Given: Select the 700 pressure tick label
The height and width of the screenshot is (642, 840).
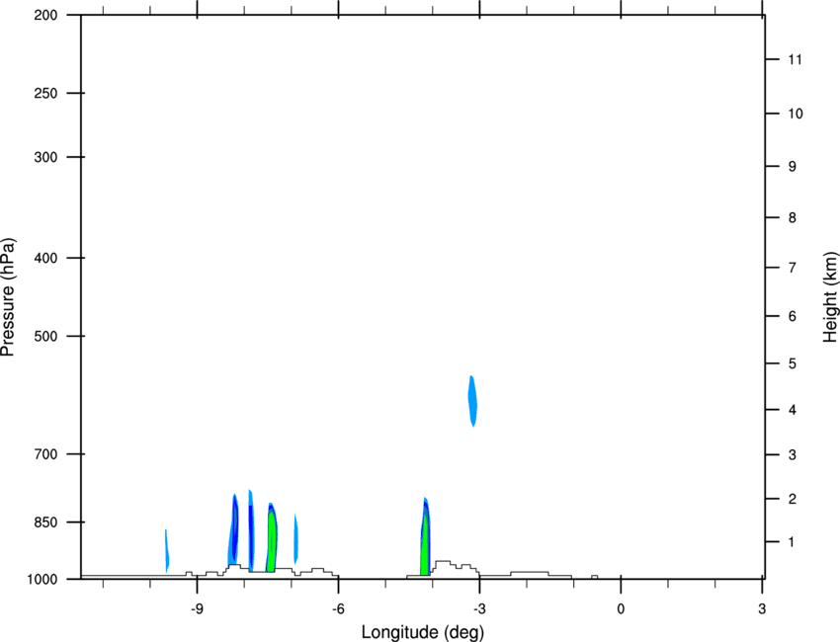Looking at the screenshot, I should pyautogui.click(x=45, y=454).
